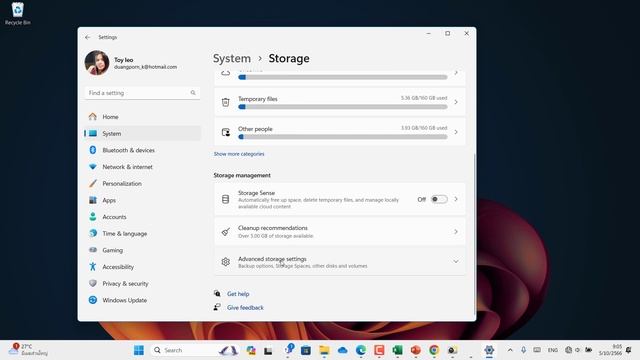640x360 pixels.
Task: Open Excel from taskbar
Action: click(397, 350)
